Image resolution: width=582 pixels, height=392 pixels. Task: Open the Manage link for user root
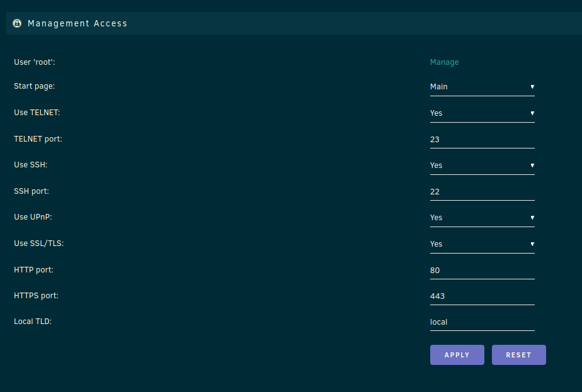444,62
